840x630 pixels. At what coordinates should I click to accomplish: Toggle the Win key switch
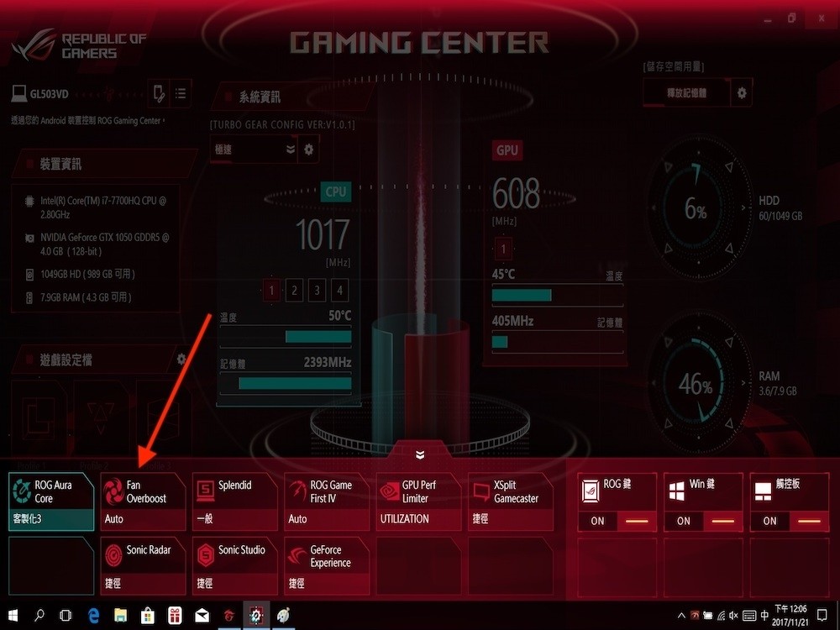pyautogui.click(x=703, y=521)
